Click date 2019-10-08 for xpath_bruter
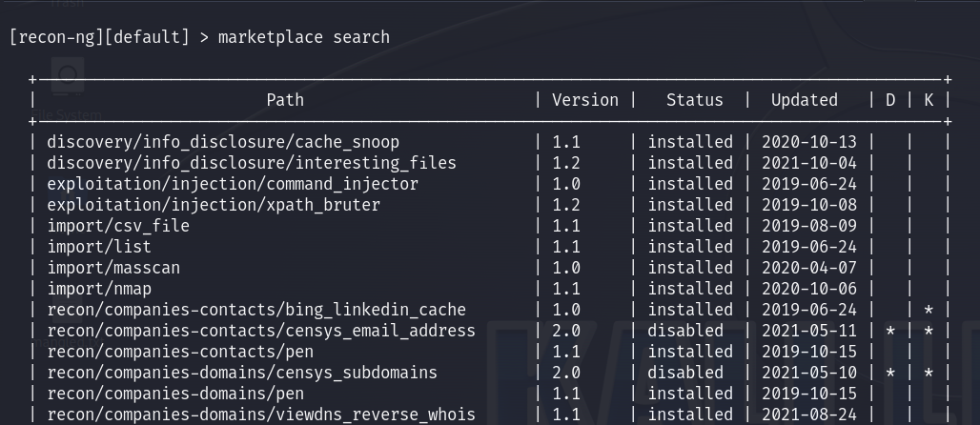980x425 pixels. coord(808,205)
